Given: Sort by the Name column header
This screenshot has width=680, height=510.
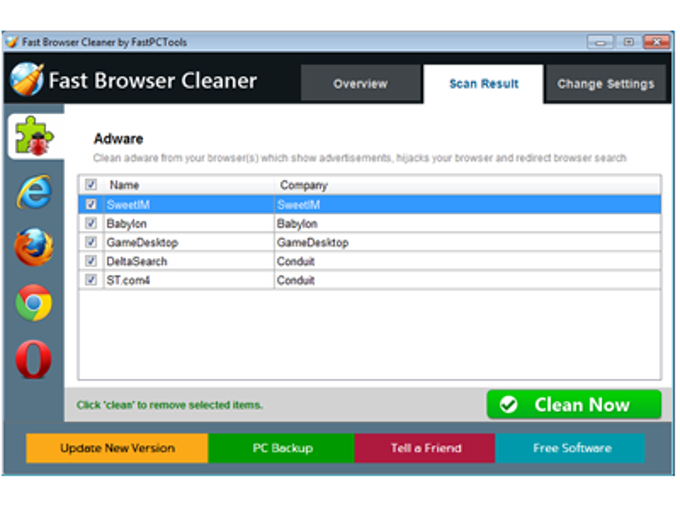Looking at the screenshot, I should pos(190,185).
